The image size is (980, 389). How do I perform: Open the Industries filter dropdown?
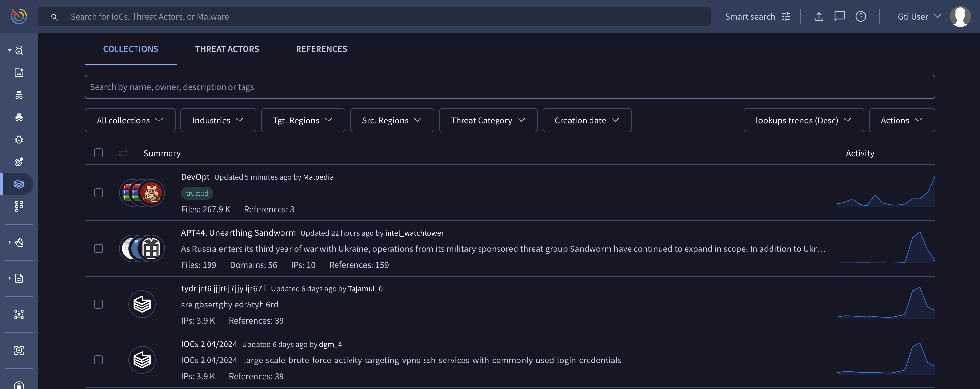[x=218, y=120]
